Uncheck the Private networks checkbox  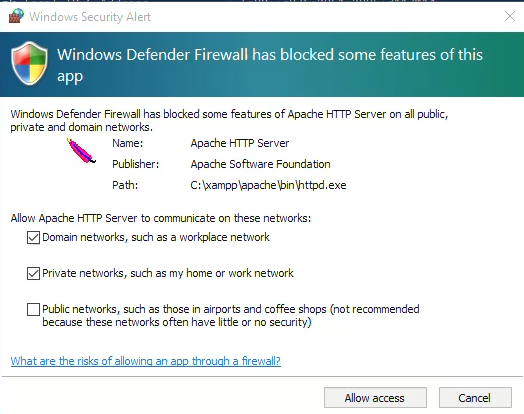33,273
